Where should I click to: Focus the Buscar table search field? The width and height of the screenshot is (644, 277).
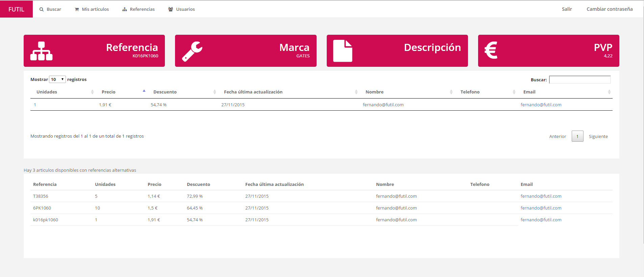pyautogui.click(x=579, y=80)
